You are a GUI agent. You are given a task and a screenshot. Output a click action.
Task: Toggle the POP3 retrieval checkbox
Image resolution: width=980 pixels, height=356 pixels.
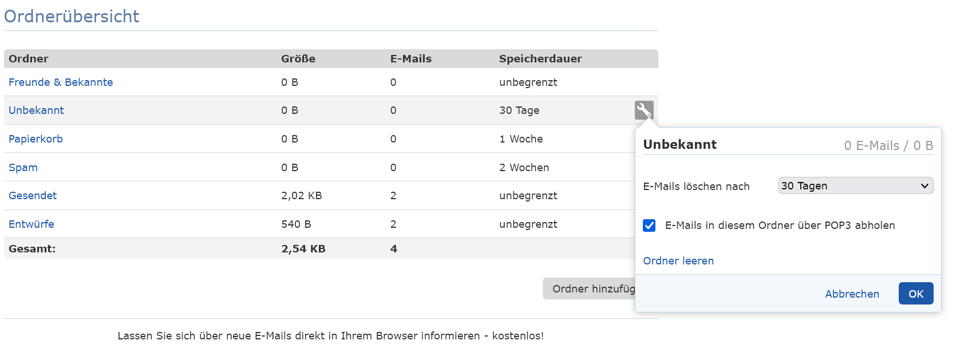pos(649,226)
